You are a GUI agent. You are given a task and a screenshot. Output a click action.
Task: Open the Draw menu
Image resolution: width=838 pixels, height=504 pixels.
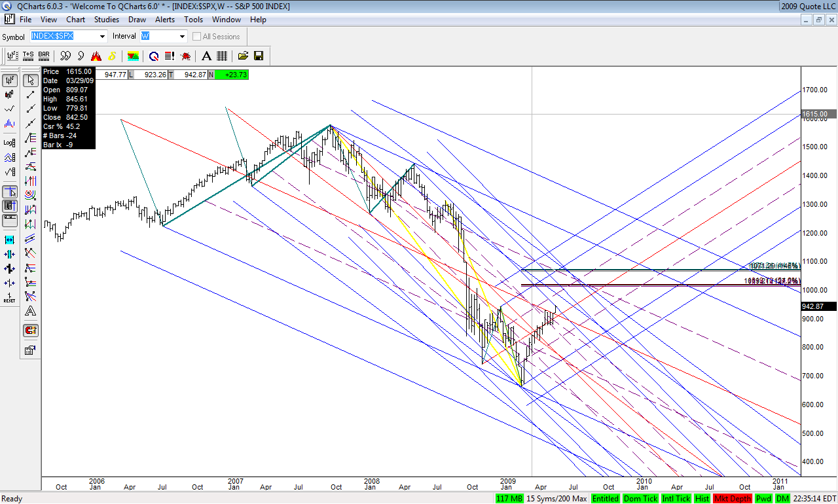[137, 20]
